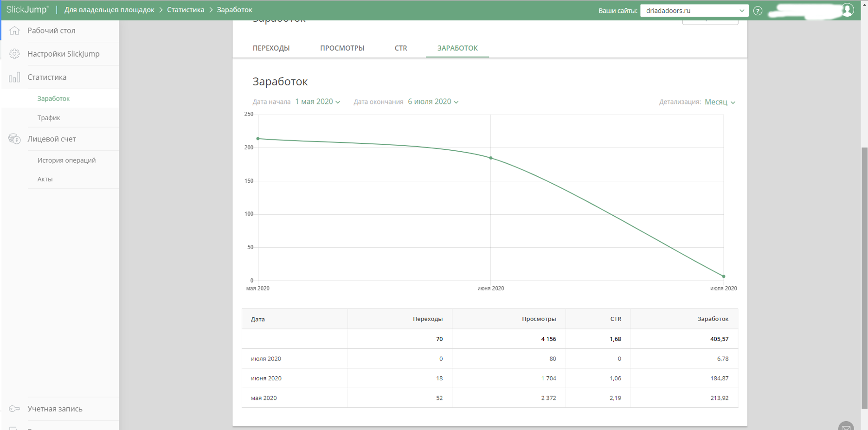Expand the Дата окончания date dropdown

(433, 102)
